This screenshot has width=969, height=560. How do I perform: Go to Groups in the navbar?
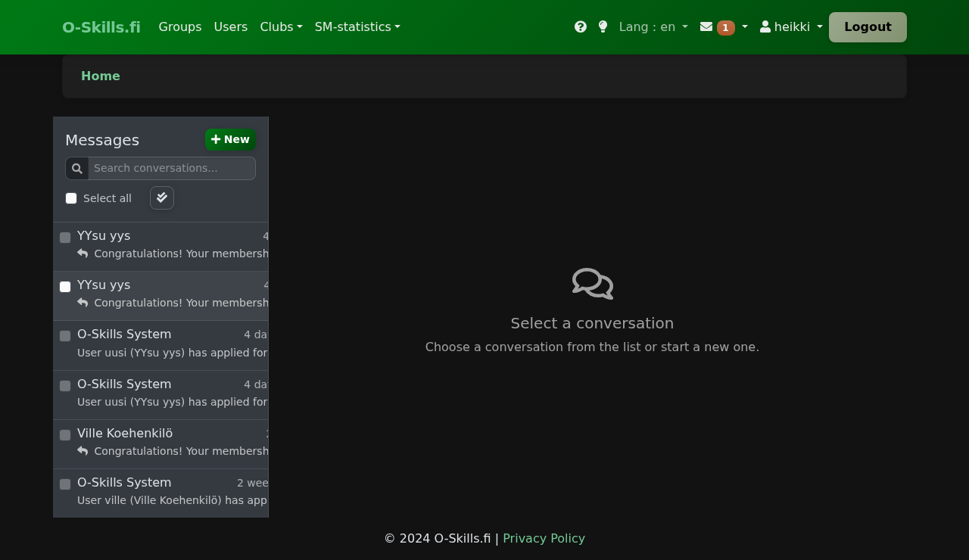[x=180, y=27]
